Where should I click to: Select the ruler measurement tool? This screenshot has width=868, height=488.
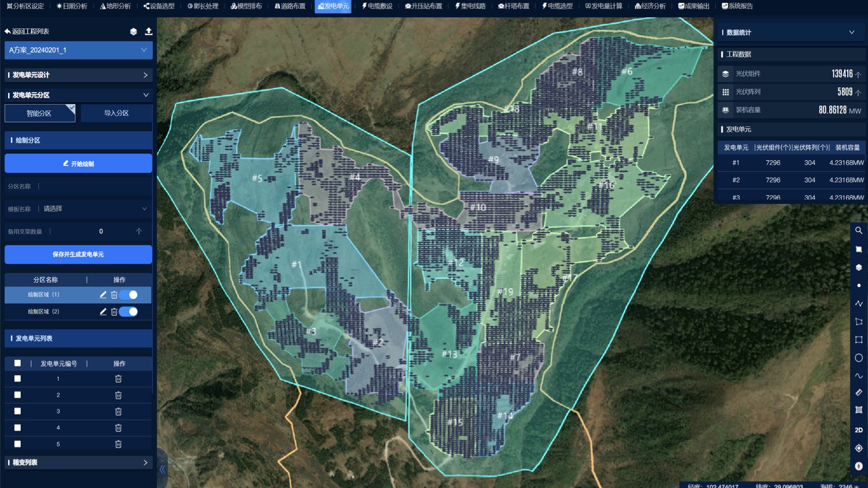click(x=859, y=392)
